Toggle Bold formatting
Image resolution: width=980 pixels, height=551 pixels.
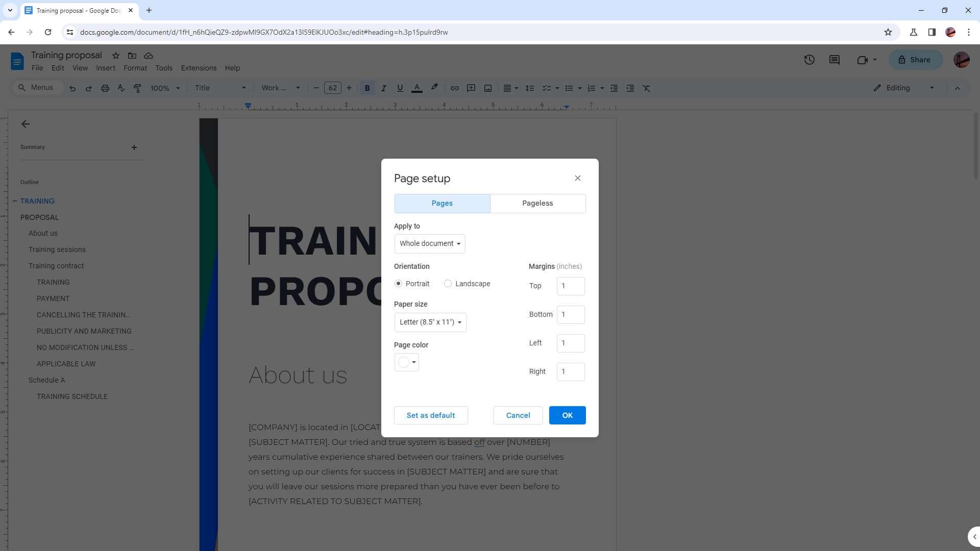[367, 88]
